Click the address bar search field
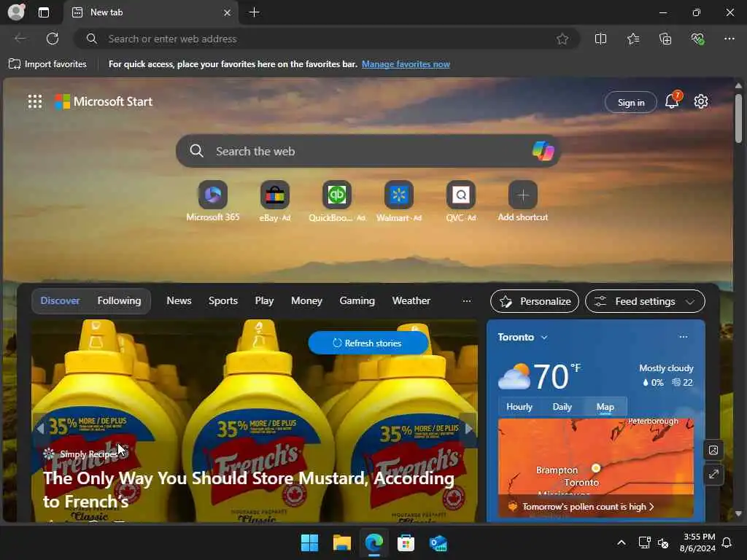 (x=326, y=39)
